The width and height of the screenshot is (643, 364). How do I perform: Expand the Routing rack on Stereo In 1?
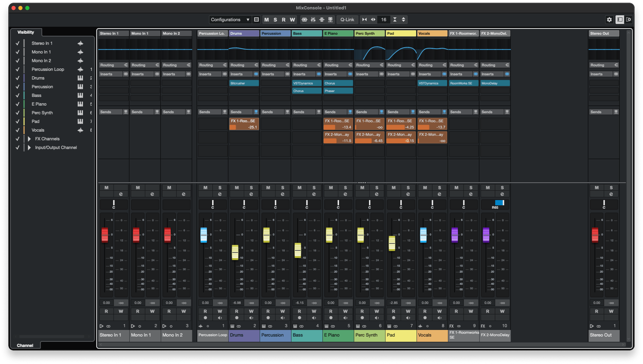[x=114, y=65]
